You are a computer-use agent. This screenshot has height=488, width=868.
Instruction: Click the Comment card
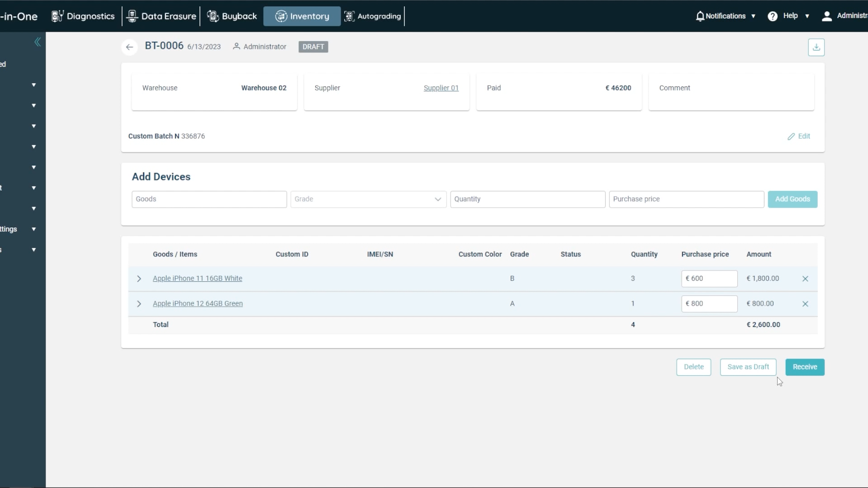731,92
